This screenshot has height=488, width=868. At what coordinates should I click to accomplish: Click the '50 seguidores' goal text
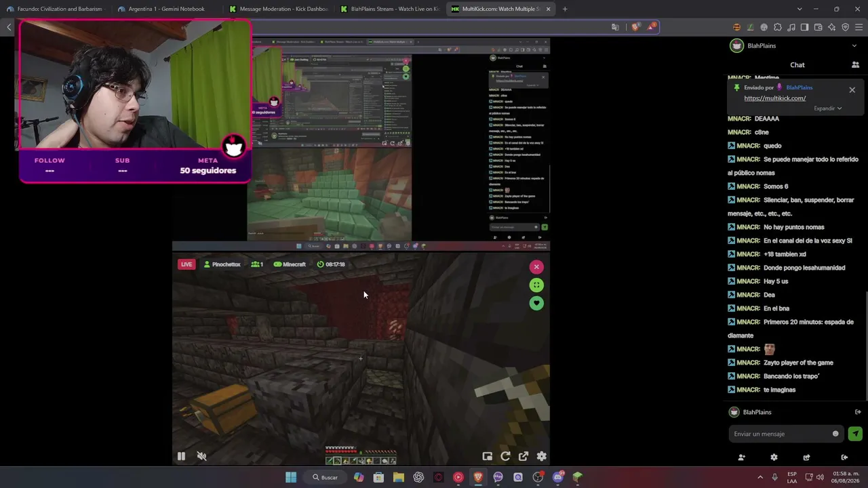pos(208,171)
